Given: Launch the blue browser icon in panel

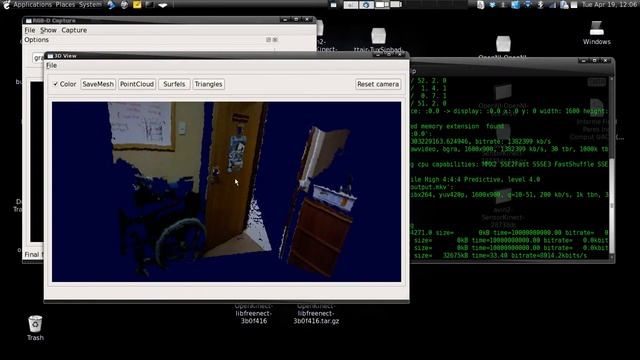Looking at the screenshot, I should pyautogui.click(x=111, y=5).
